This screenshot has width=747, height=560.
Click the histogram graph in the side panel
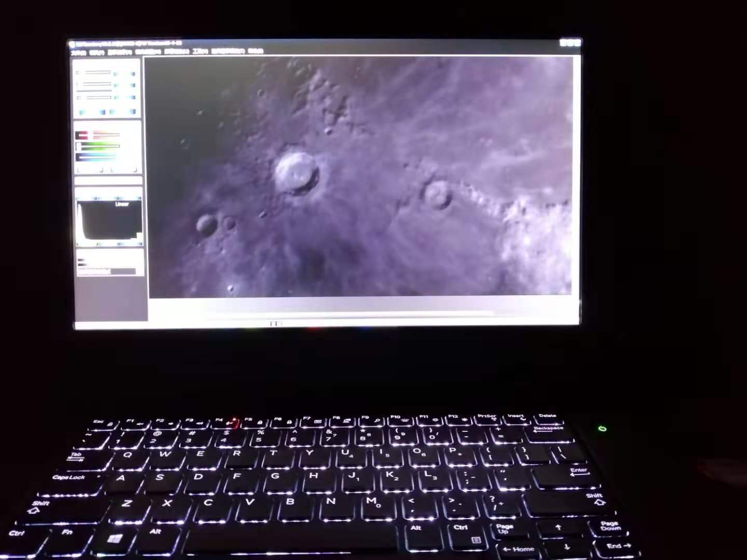109,220
